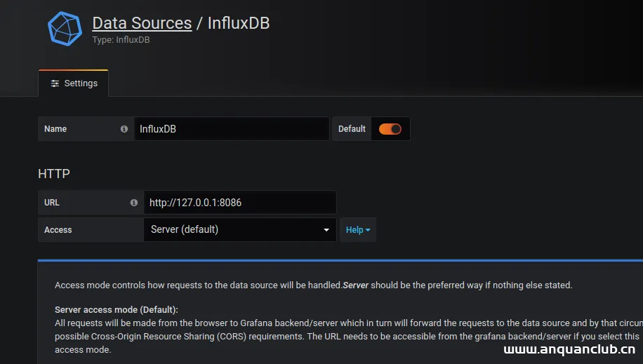Collapse the Help expander next to Access

[x=358, y=230]
